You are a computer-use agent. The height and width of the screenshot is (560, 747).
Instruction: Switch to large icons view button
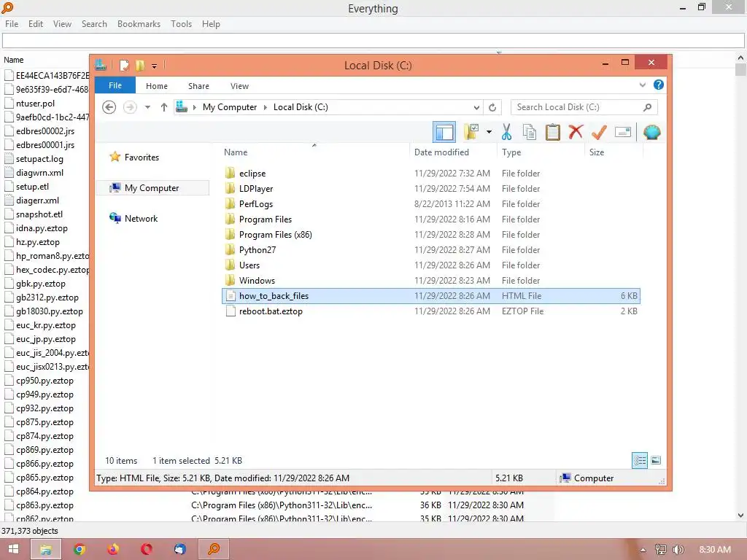pyautogui.click(x=656, y=460)
